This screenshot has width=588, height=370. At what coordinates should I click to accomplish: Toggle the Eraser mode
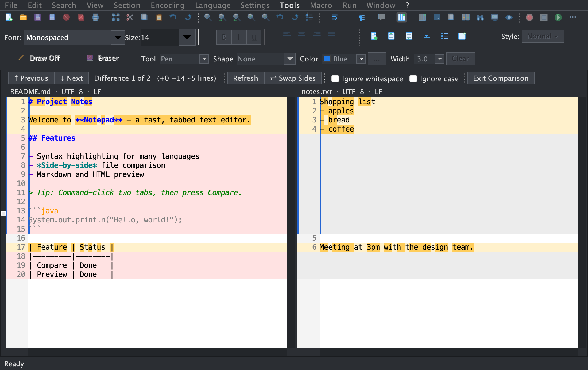point(103,58)
